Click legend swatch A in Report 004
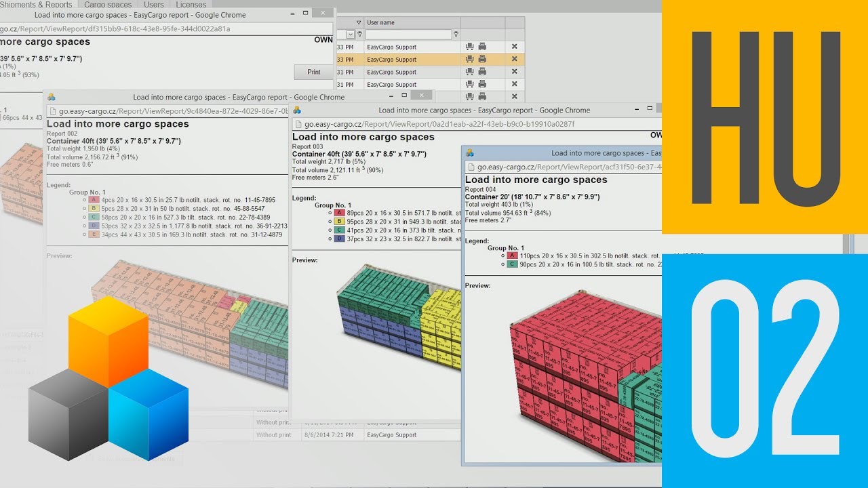Viewport: 868px width, 488px height. pos(513,256)
